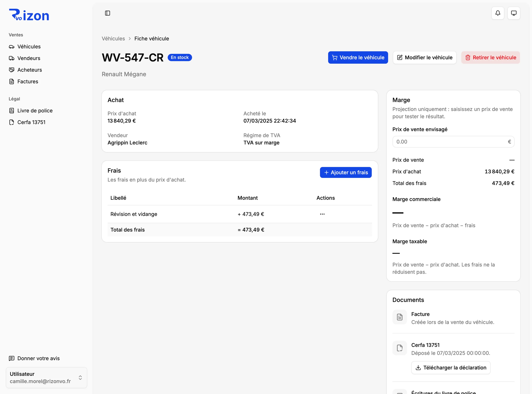
Task: Open Vendeurs in the sidebar
Action: 47,58
